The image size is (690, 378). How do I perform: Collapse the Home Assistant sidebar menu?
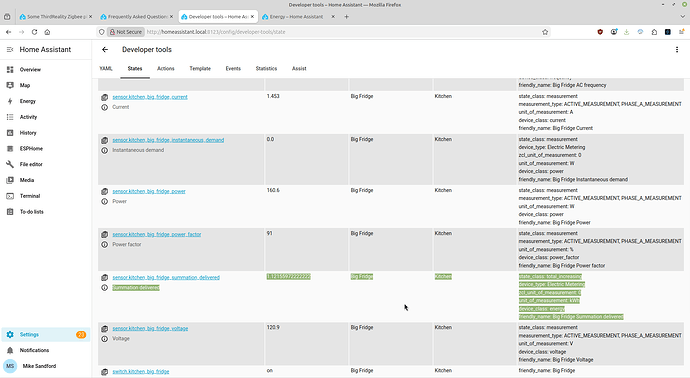click(x=10, y=50)
